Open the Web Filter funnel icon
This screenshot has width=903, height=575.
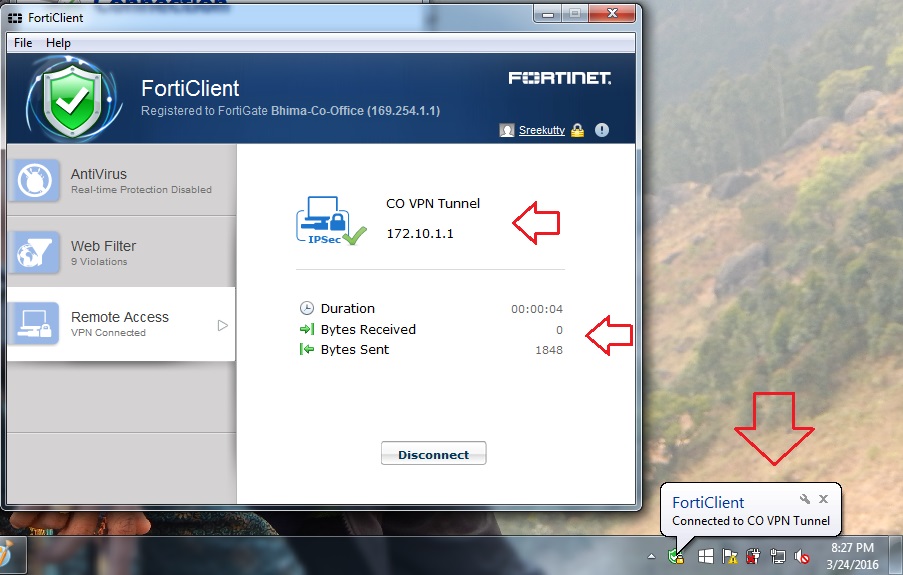(x=35, y=252)
